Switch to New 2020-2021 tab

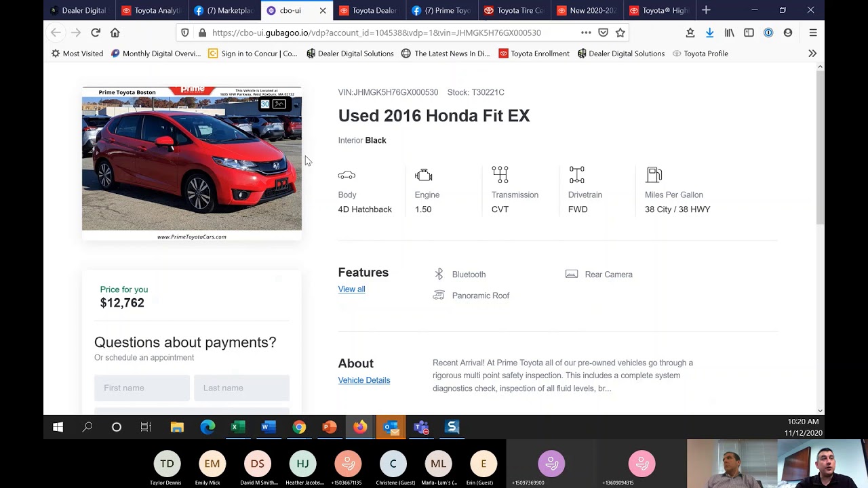tap(586, 10)
